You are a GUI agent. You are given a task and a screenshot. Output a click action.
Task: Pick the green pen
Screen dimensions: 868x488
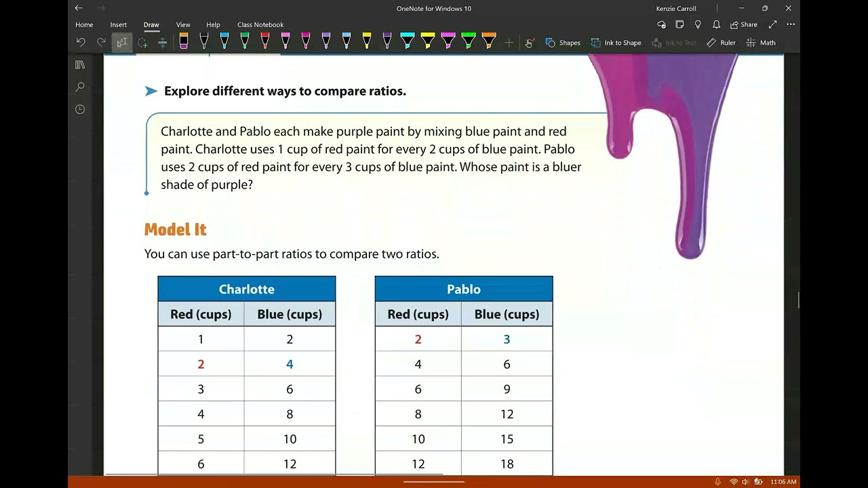coord(244,41)
